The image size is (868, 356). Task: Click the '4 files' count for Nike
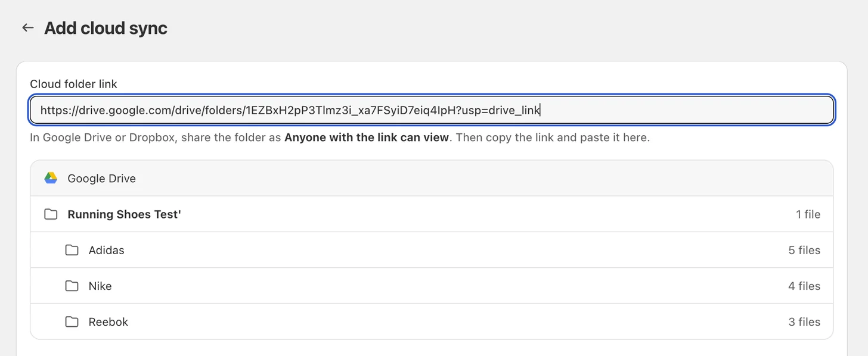[x=804, y=286]
